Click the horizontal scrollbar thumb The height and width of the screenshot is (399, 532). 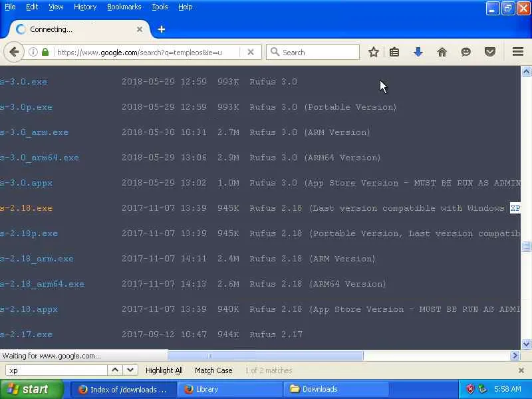coord(265,356)
